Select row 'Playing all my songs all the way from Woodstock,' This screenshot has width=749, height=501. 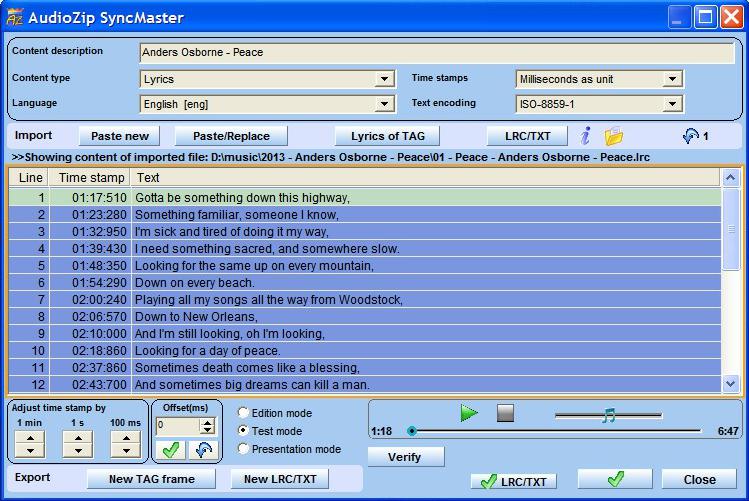click(x=365, y=300)
